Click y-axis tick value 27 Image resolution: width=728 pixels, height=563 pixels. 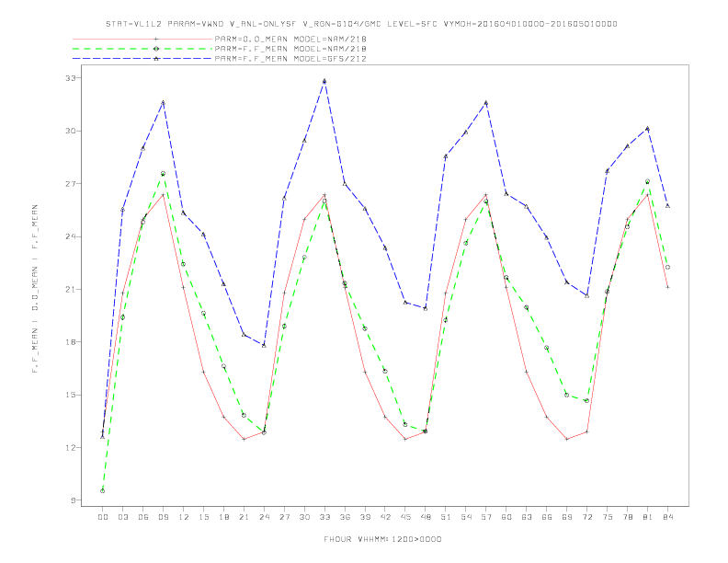click(x=71, y=183)
